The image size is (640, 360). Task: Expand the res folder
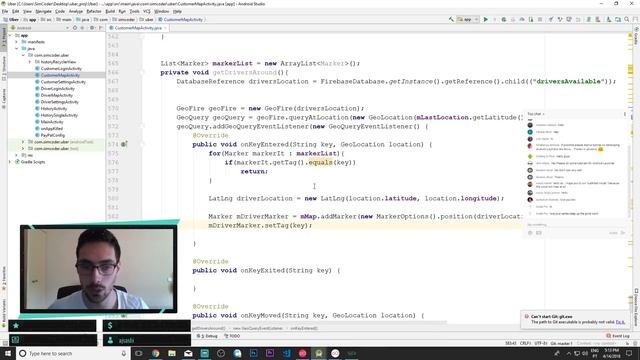17,155
